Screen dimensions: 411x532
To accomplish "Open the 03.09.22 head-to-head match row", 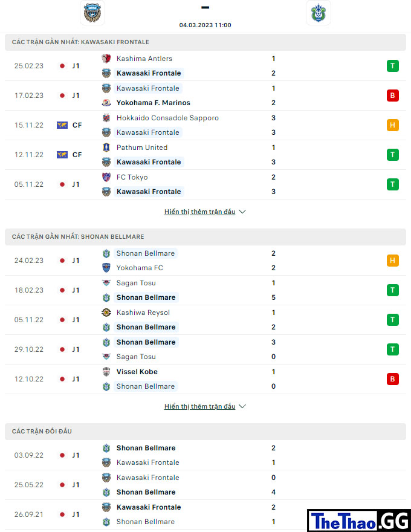I will (205, 455).
